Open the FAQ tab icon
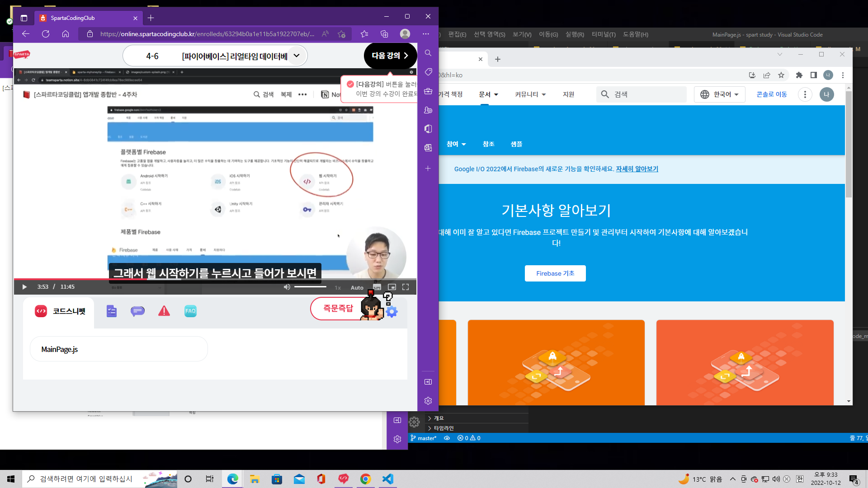 (190, 311)
